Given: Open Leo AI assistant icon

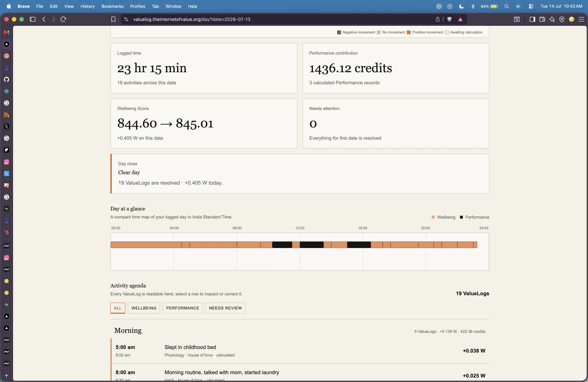Looking at the screenshot, I should [x=552, y=19].
